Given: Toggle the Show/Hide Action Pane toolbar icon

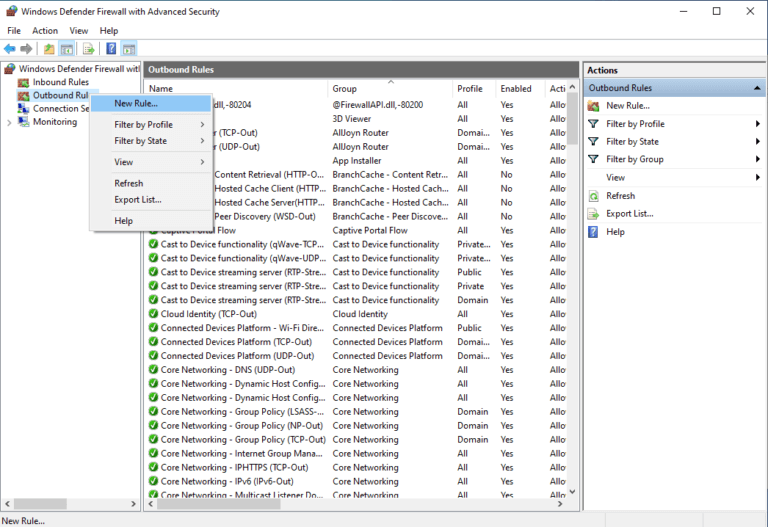Looking at the screenshot, I should pyautogui.click(x=129, y=49).
